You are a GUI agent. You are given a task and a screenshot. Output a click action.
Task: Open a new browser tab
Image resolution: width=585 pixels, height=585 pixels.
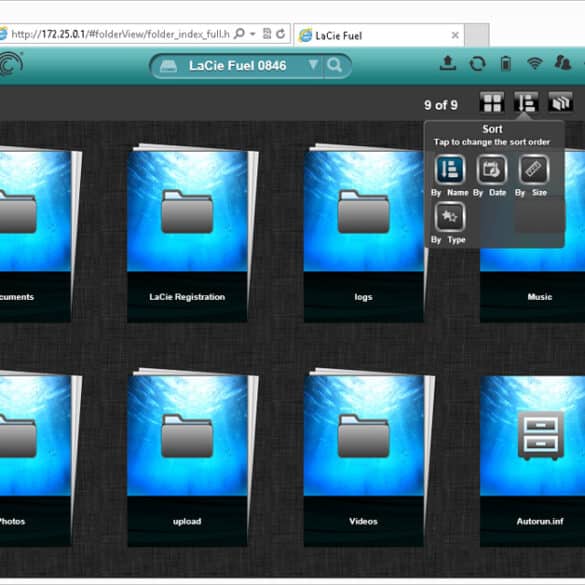[477, 35]
